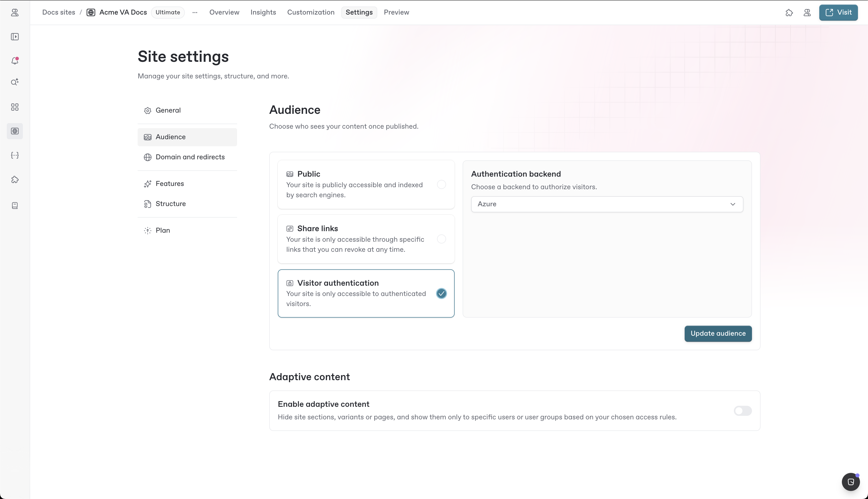This screenshot has height=499, width=868.
Task: Open the apps grid in the sidebar
Action: [15, 107]
